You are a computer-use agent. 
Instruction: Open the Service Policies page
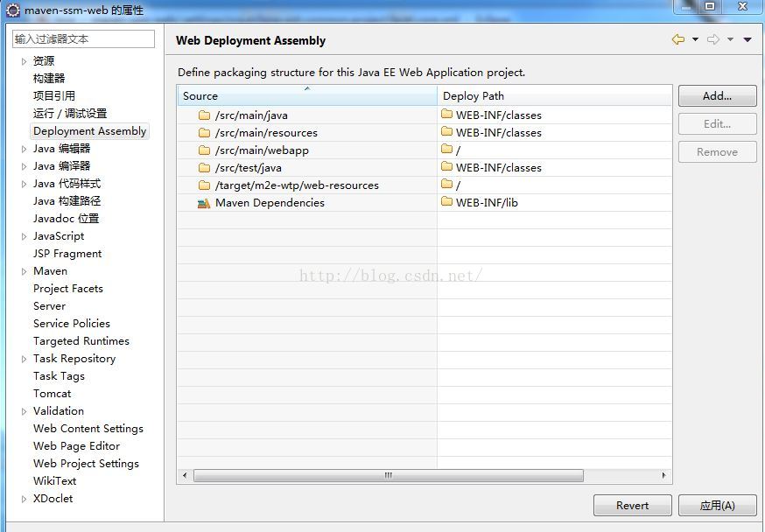pos(72,324)
